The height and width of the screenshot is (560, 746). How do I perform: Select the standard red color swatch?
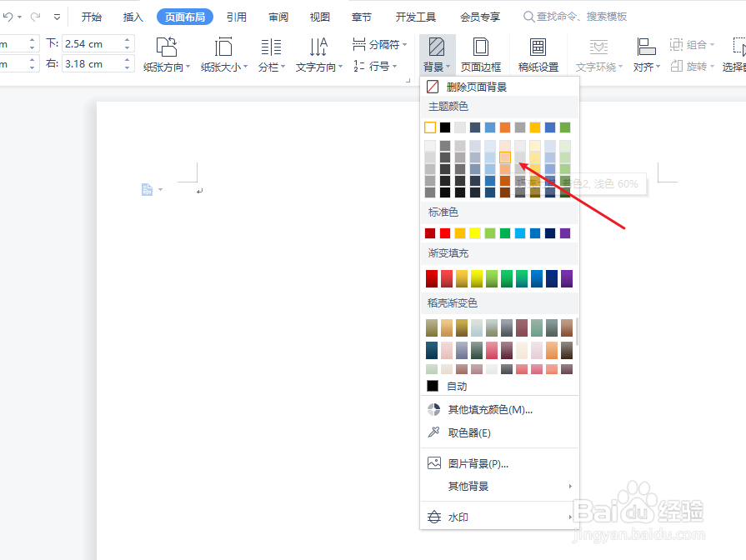coord(445,233)
